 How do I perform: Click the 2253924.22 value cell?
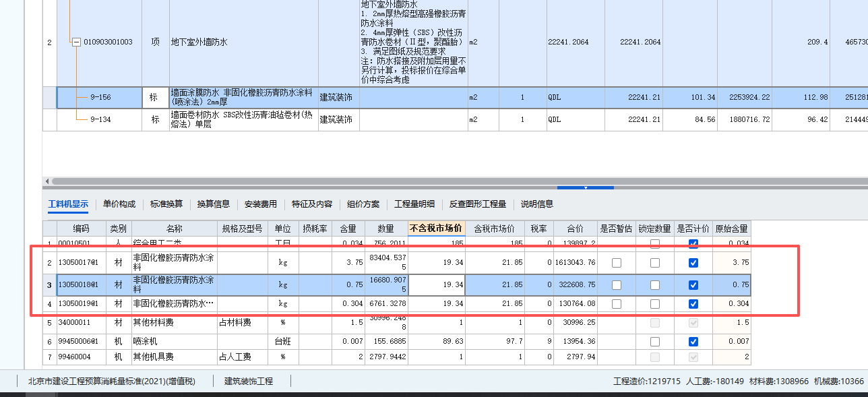point(744,97)
